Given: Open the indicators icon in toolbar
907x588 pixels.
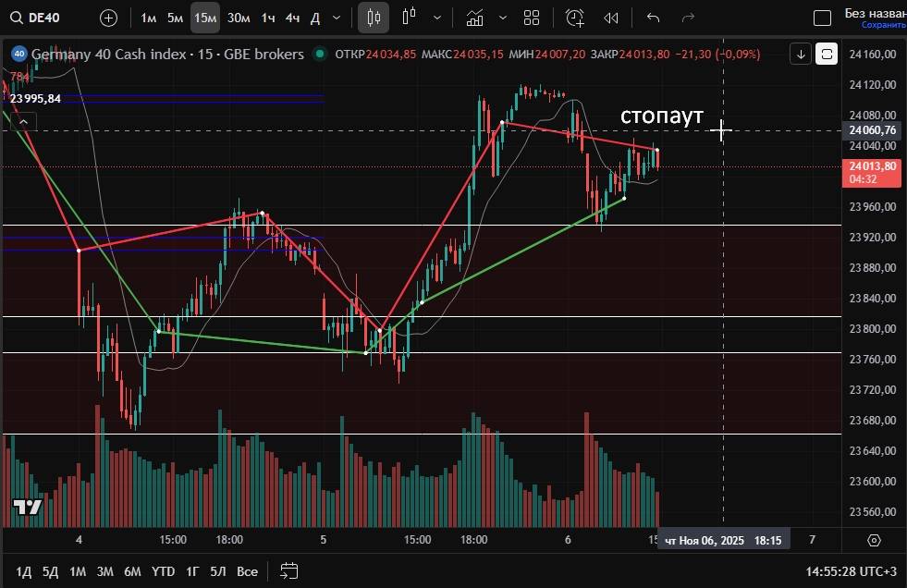Looking at the screenshot, I should [475, 18].
